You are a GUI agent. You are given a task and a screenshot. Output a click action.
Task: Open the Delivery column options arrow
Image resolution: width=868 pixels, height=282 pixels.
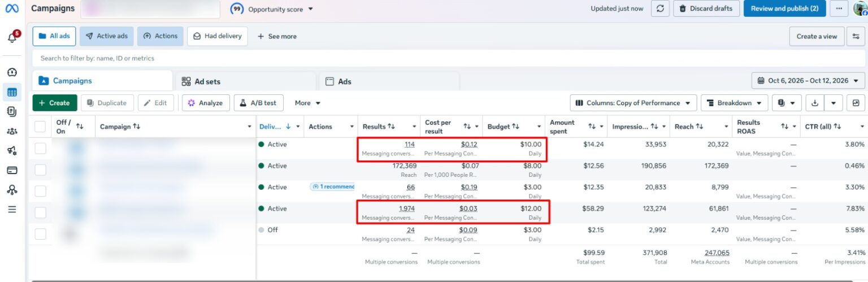coord(298,127)
